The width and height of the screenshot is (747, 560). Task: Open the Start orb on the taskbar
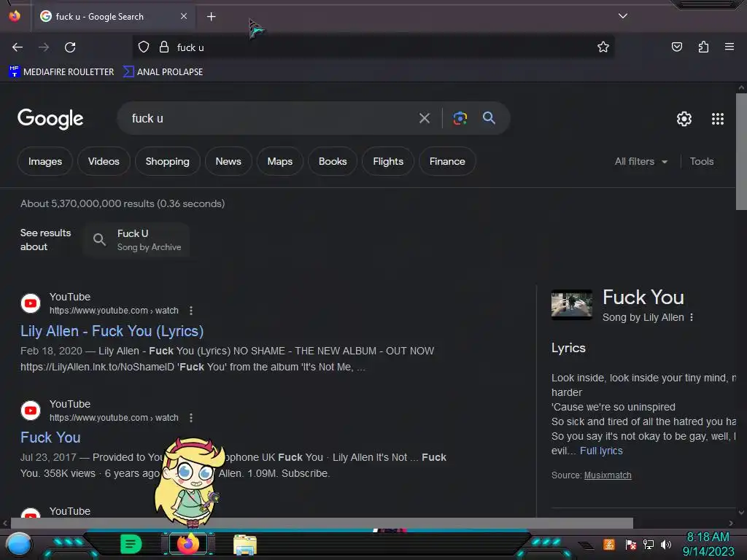click(18, 544)
